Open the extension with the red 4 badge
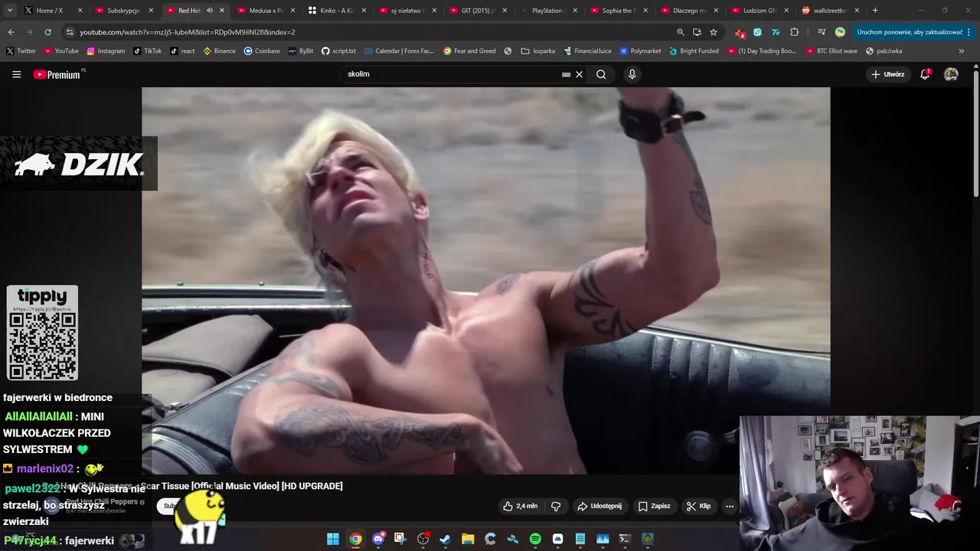Image resolution: width=980 pixels, height=551 pixels. pos(740,32)
